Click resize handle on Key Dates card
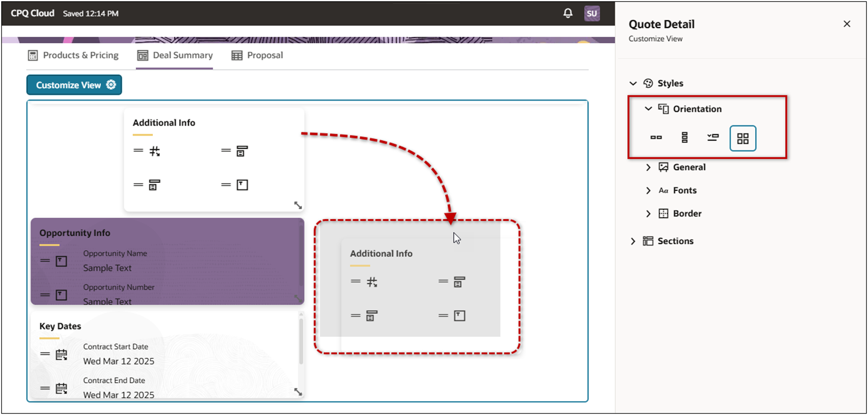The image size is (868, 415). pyautogui.click(x=298, y=392)
